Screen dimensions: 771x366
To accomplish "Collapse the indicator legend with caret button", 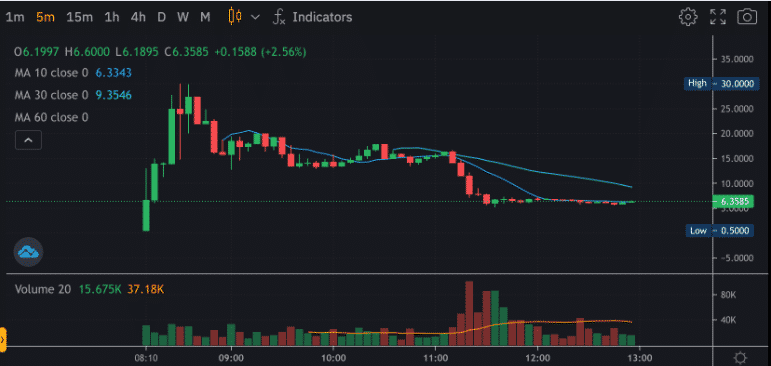I will click(x=29, y=140).
